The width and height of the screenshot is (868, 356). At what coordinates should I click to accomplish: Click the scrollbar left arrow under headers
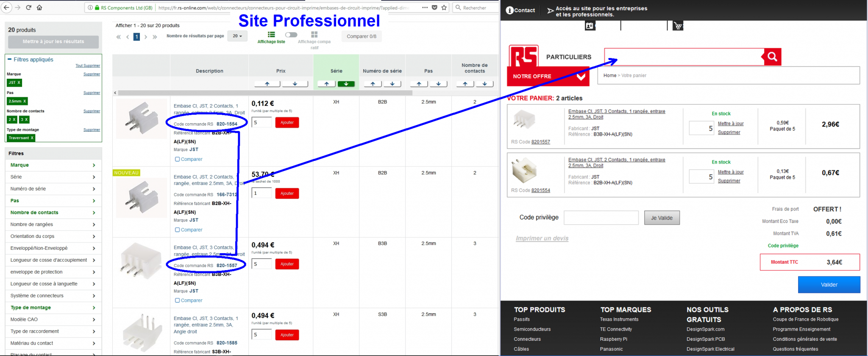click(115, 93)
